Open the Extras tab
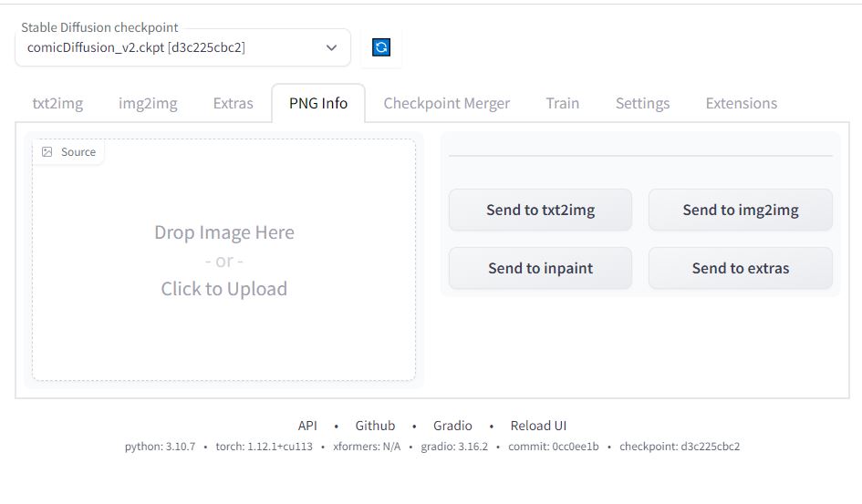This screenshot has width=862, height=504. (234, 103)
